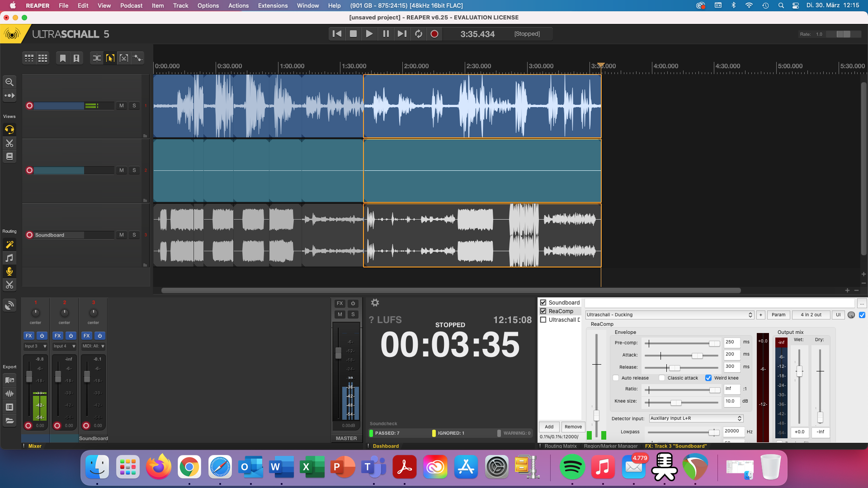
Task: Mute track 1 in the track panel
Action: click(x=121, y=106)
